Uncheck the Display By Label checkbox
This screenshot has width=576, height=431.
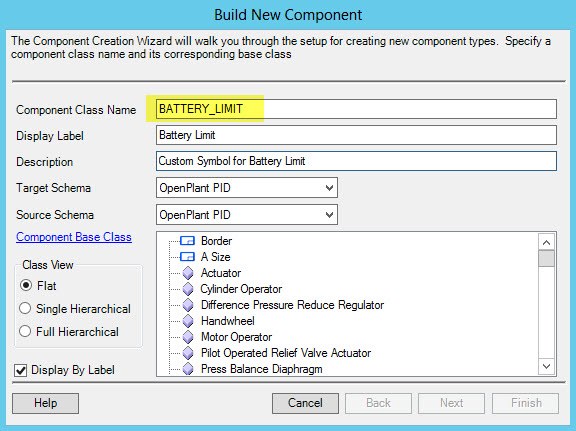[21, 370]
